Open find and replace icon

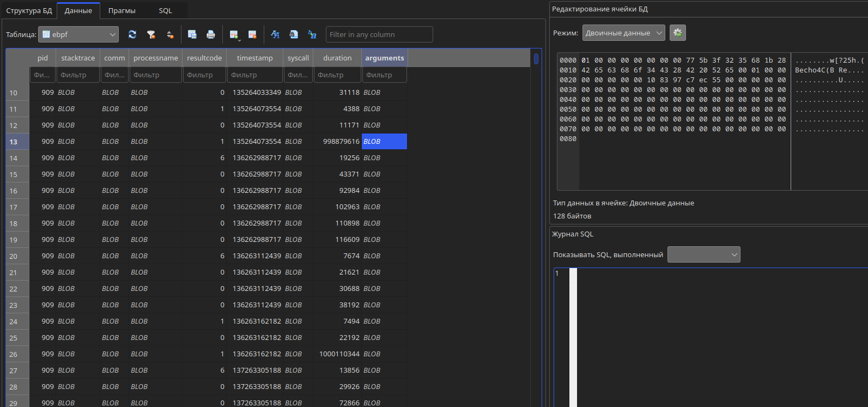(312, 34)
